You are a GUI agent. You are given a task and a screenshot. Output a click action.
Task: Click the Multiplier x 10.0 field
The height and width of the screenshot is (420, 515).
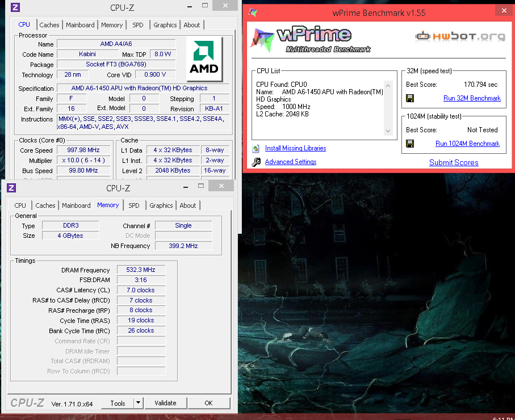coord(83,160)
